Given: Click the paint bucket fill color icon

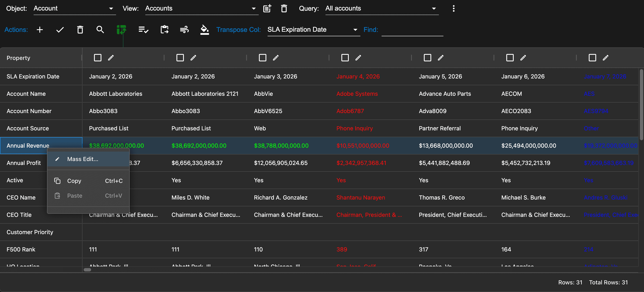Looking at the screenshot, I should click(x=204, y=30).
